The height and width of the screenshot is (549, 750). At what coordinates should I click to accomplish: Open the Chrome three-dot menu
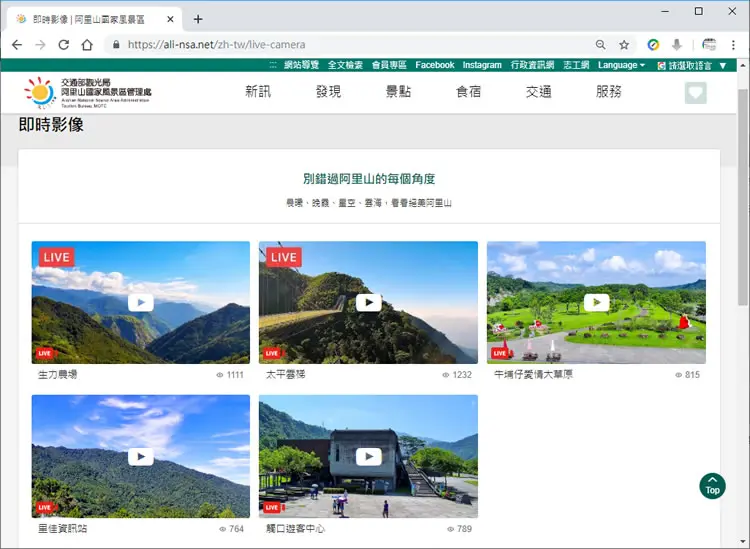[x=733, y=45]
